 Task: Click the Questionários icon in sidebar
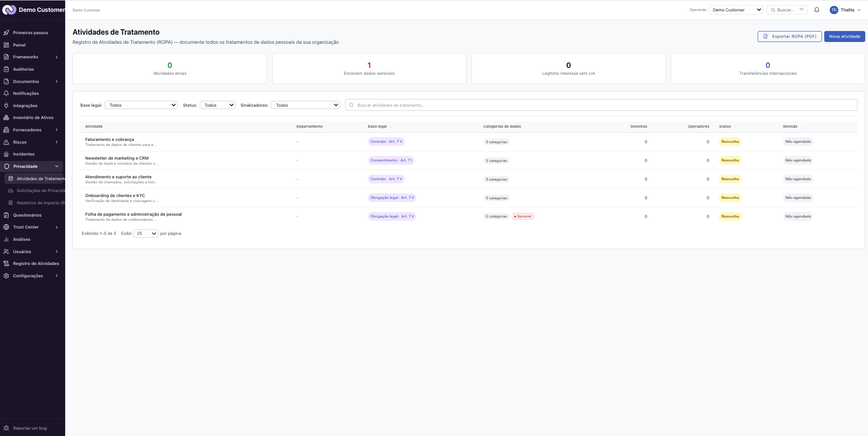[6, 215]
